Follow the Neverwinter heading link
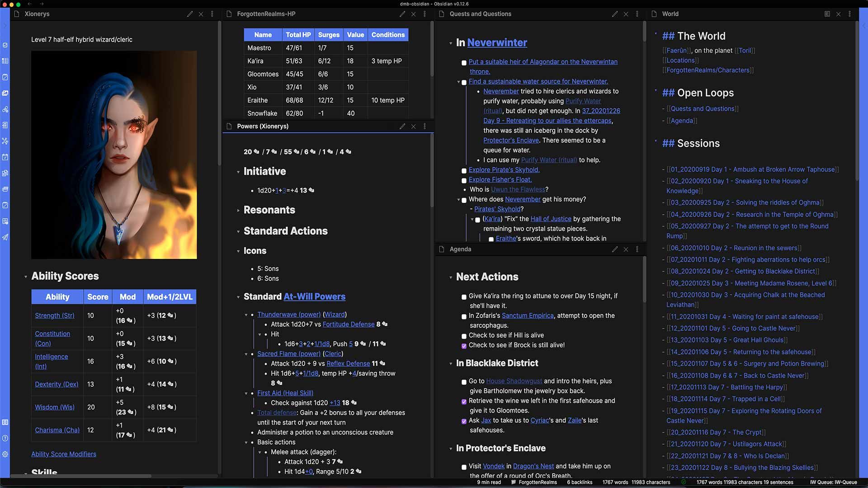The width and height of the screenshot is (868, 488). (x=497, y=42)
